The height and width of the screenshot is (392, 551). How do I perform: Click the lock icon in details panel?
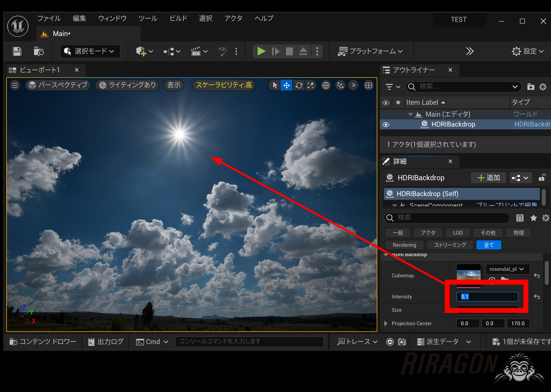tap(542, 178)
